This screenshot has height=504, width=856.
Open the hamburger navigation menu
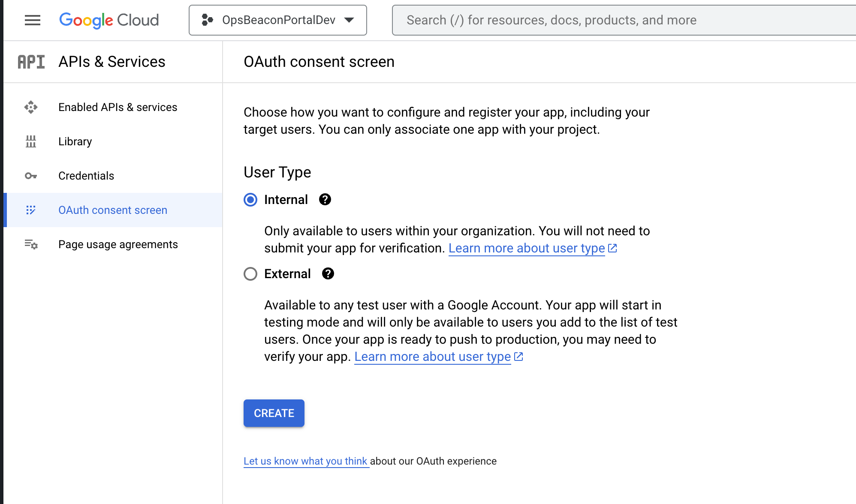click(33, 20)
